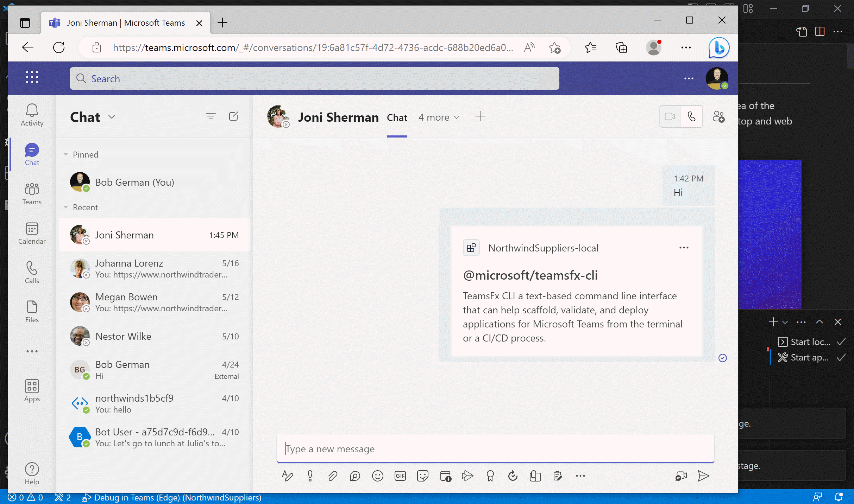Click the meeting notes icon in compose bar
854x504 pixels.
(x=557, y=476)
